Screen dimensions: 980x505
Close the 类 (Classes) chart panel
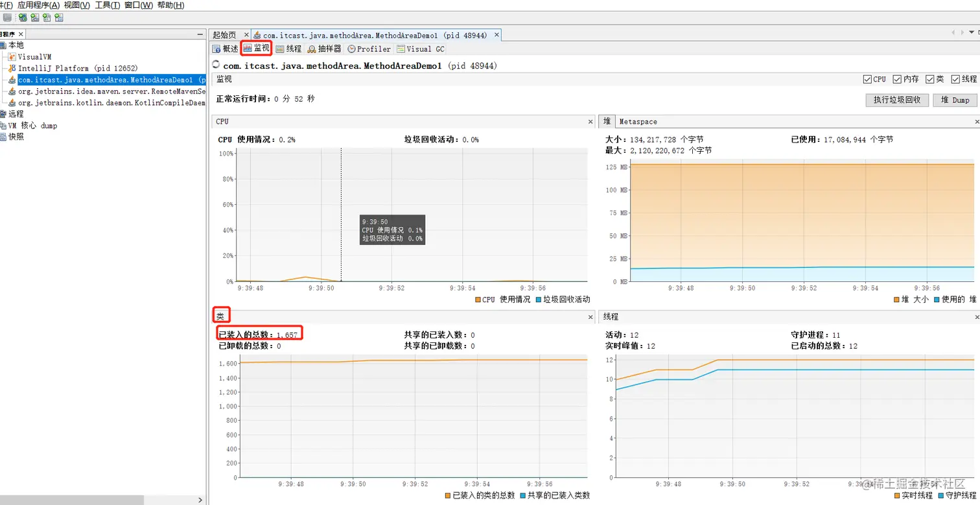590,317
